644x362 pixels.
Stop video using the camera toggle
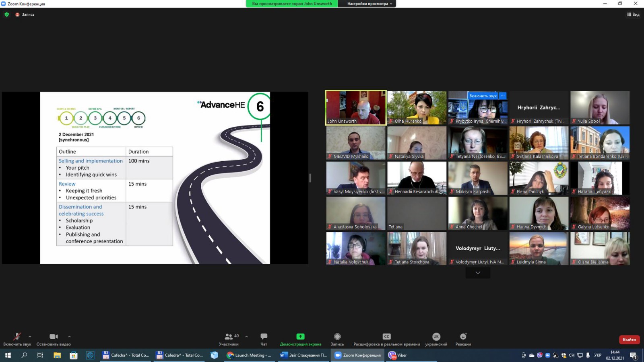[54, 337]
